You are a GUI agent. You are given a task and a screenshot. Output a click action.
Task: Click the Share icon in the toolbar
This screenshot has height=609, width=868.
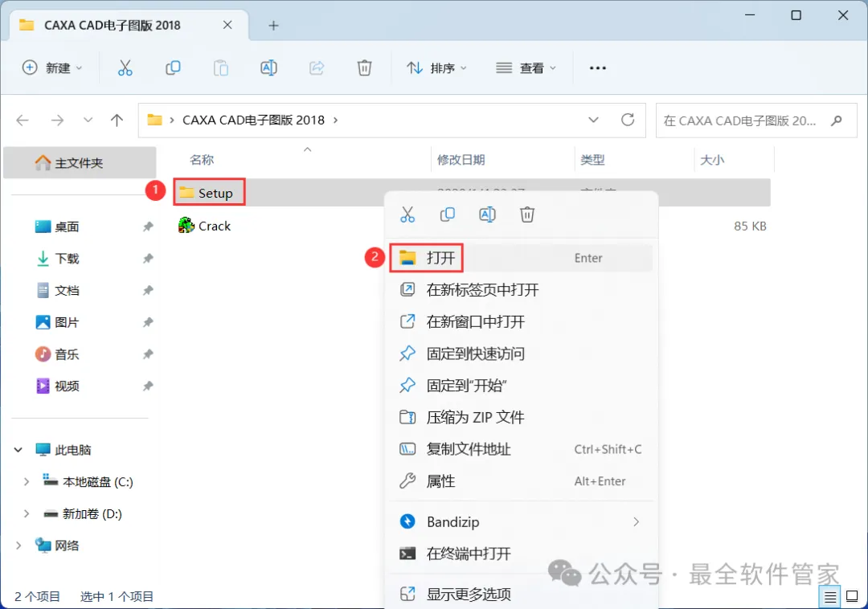pos(317,68)
